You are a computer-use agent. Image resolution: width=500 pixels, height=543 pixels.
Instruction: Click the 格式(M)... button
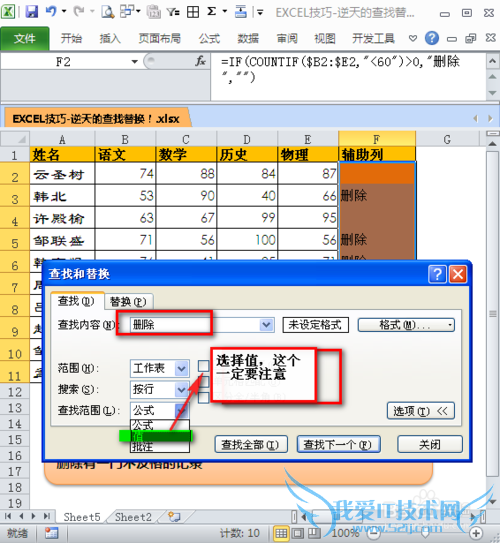(406, 325)
